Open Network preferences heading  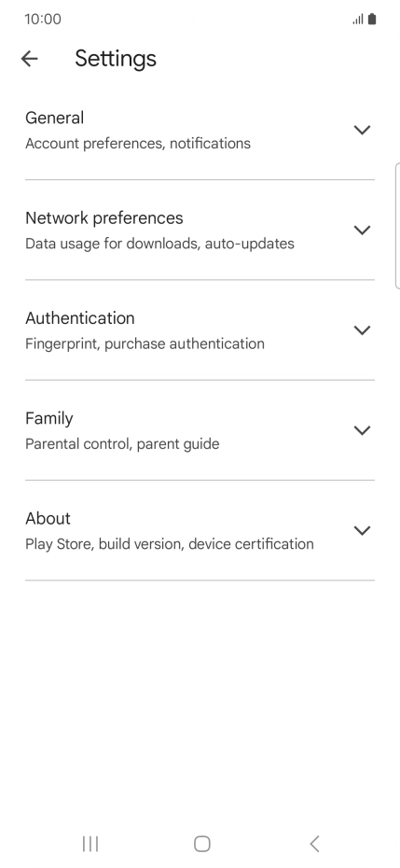coord(104,218)
